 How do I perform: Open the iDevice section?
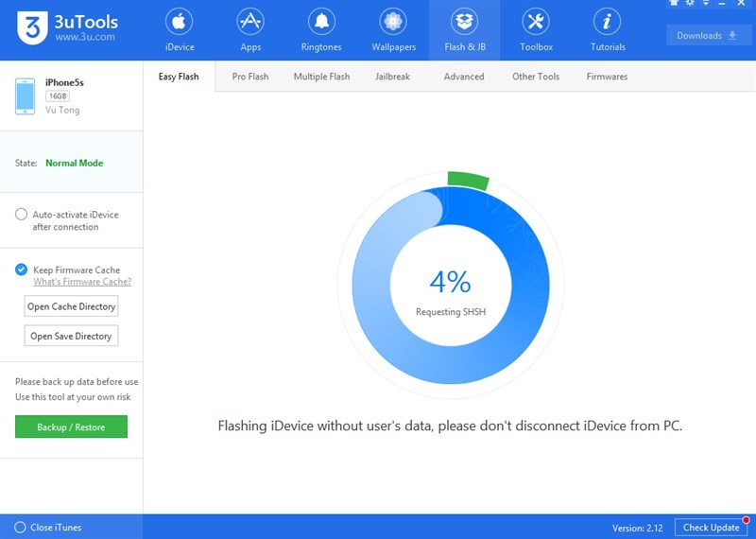tap(180, 30)
